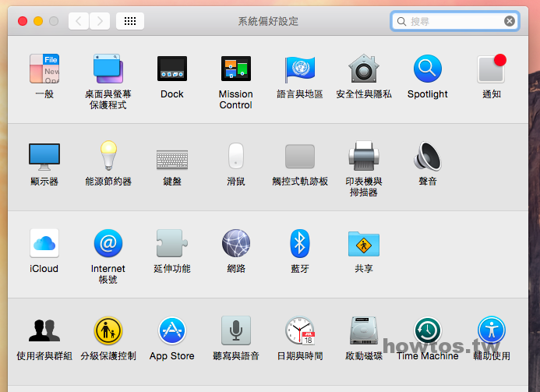Viewport: 540px width, 392px height.
Task: Clear the search field with the X button
Action: pos(510,21)
